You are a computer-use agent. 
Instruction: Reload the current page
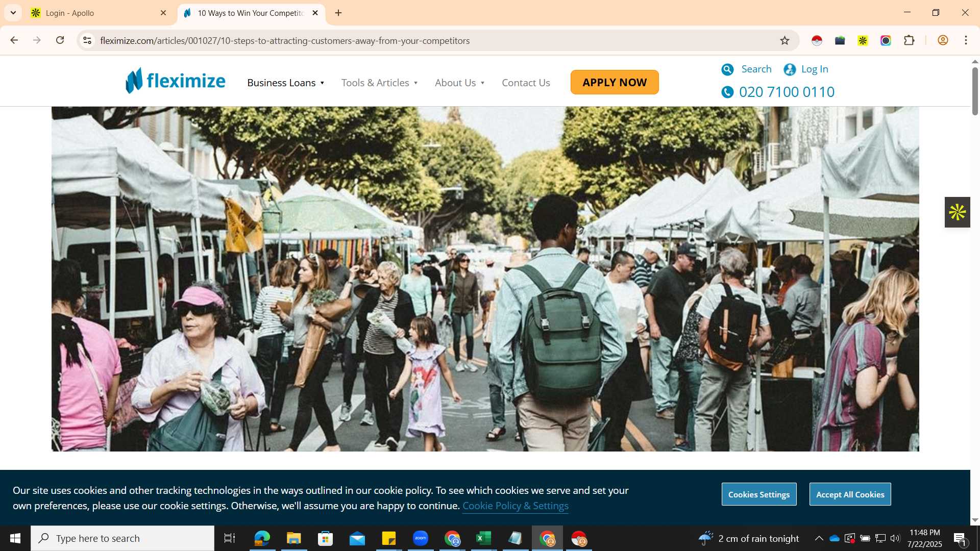[60, 40]
